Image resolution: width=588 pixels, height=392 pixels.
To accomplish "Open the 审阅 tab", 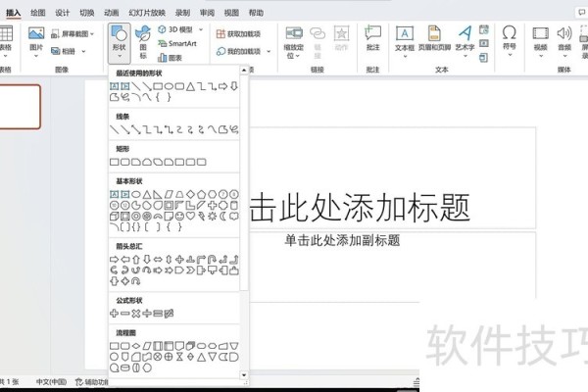I will (207, 13).
